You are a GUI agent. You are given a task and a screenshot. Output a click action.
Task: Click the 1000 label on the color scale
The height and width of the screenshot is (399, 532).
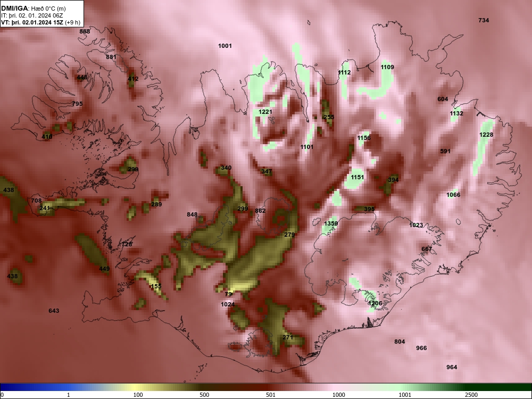tap(338, 395)
